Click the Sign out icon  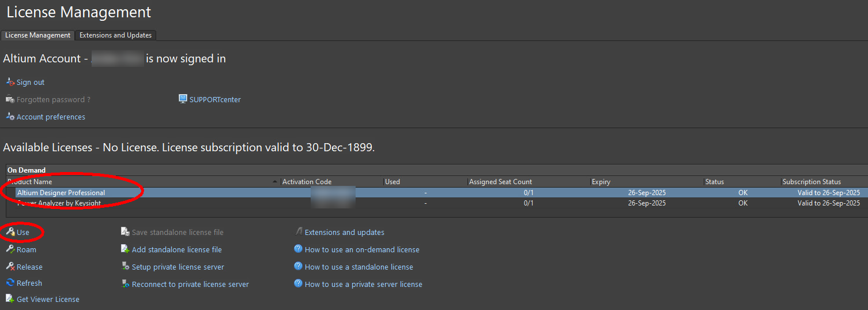point(10,82)
